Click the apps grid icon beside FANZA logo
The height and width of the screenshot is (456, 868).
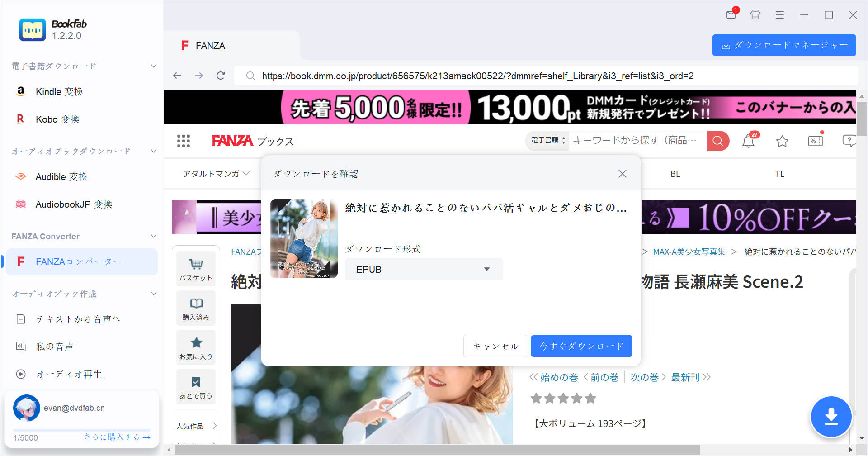[183, 141]
